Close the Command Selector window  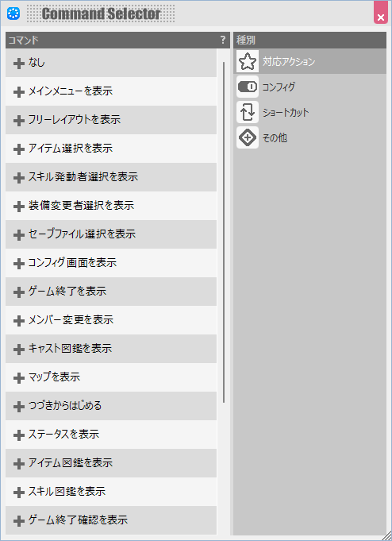click(381, 13)
